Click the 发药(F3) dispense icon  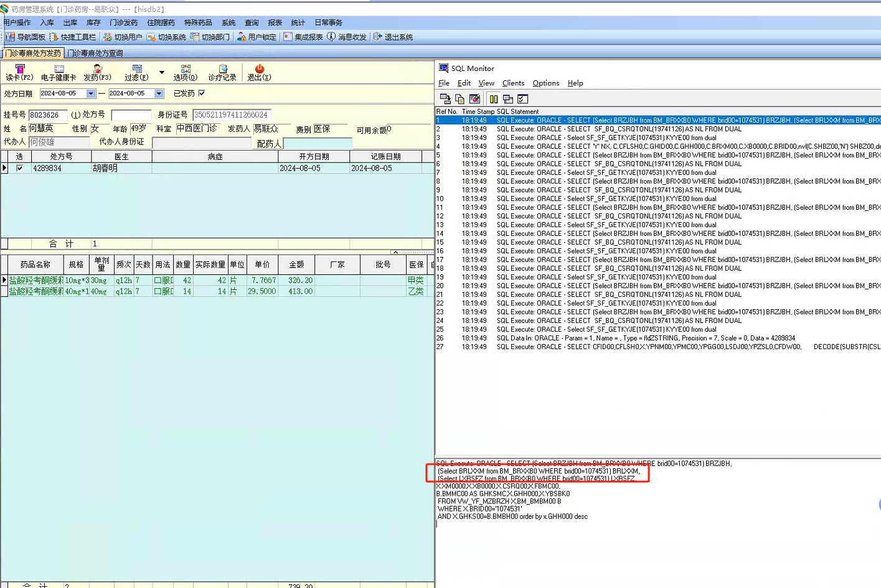[97, 72]
